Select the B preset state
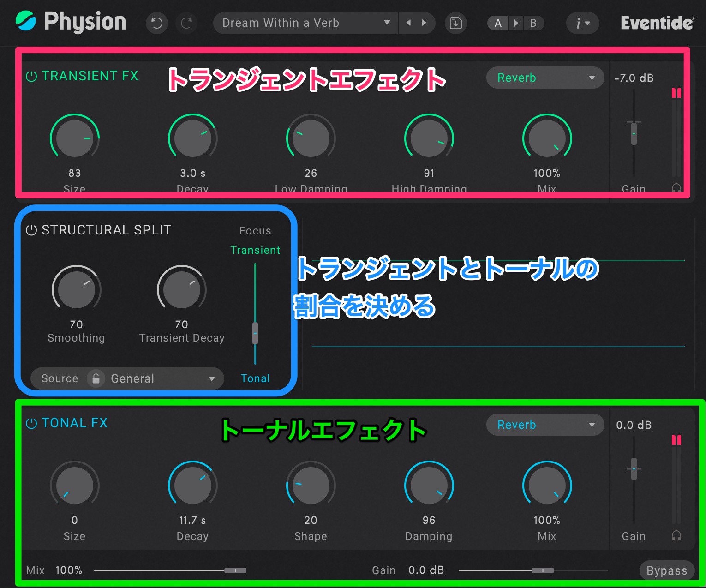Image resolution: width=706 pixels, height=588 pixels. 533,23
